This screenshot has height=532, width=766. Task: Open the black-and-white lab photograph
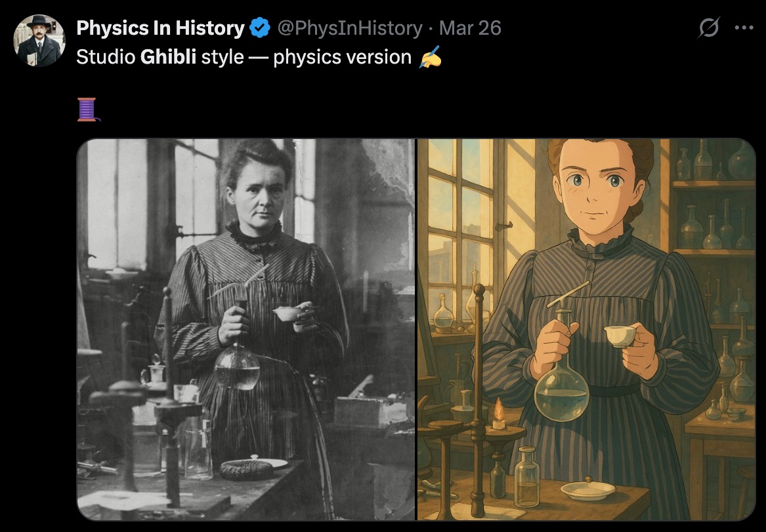pos(245,329)
